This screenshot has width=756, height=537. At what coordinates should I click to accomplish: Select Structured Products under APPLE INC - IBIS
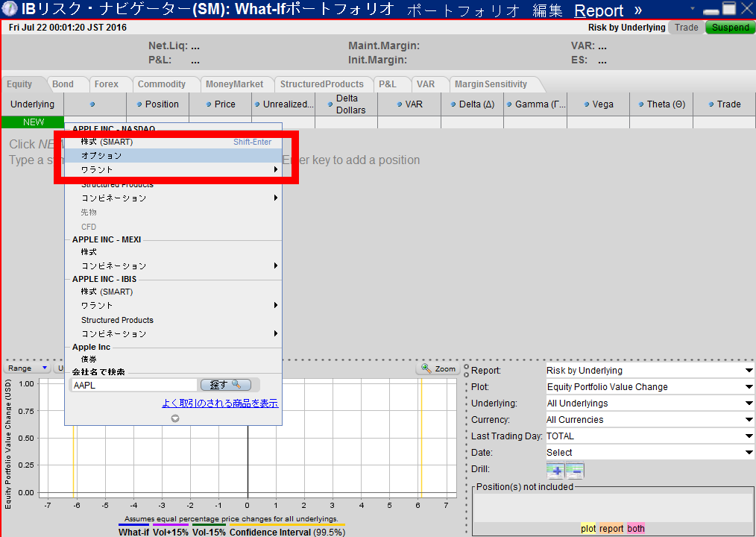click(x=173, y=320)
